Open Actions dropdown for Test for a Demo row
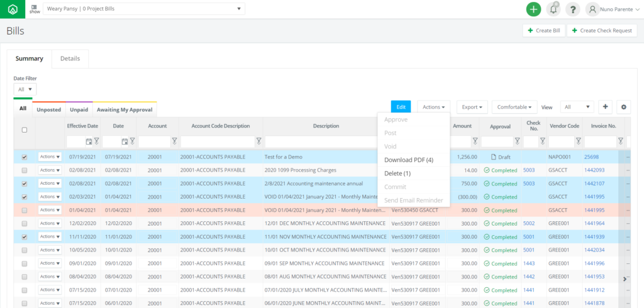644x308 pixels. click(50, 157)
